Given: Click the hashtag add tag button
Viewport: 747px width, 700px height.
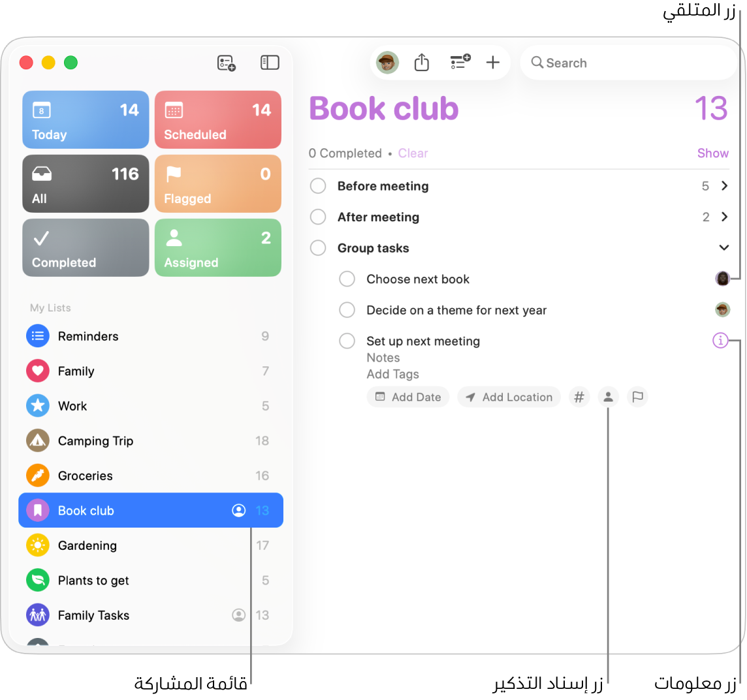Looking at the screenshot, I should pyautogui.click(x=579, y=397).
